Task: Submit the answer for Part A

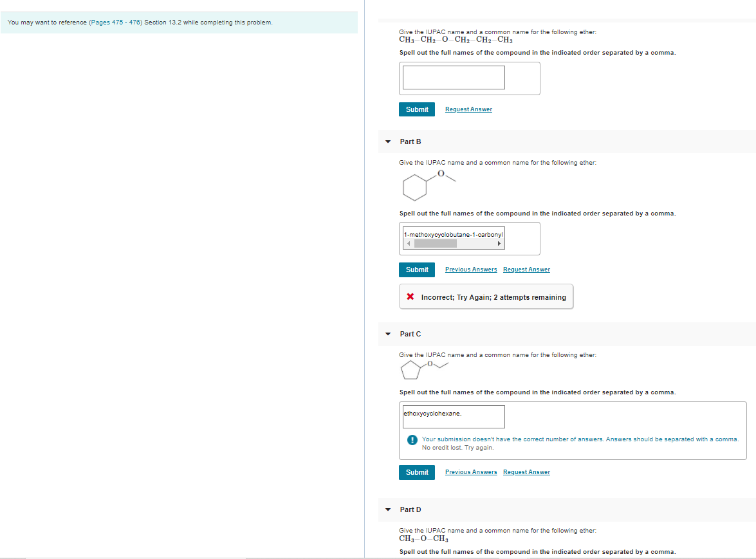Action: (x=416, y=109)
